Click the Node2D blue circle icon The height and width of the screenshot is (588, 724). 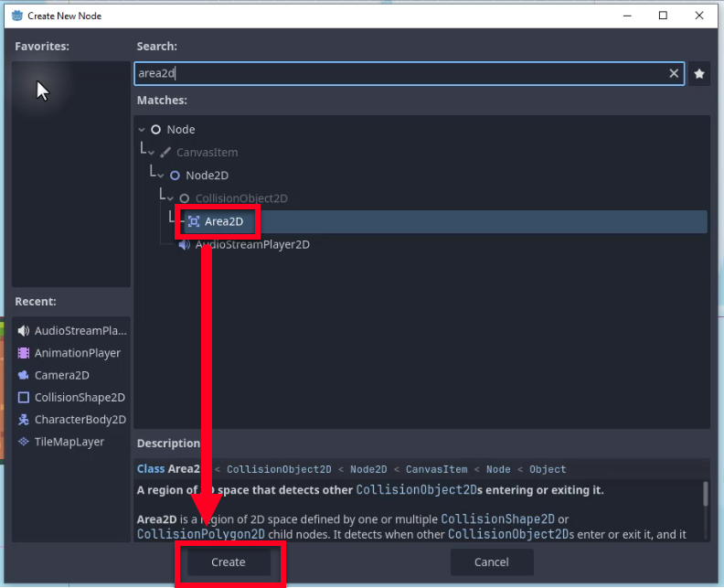pos(175,176)
